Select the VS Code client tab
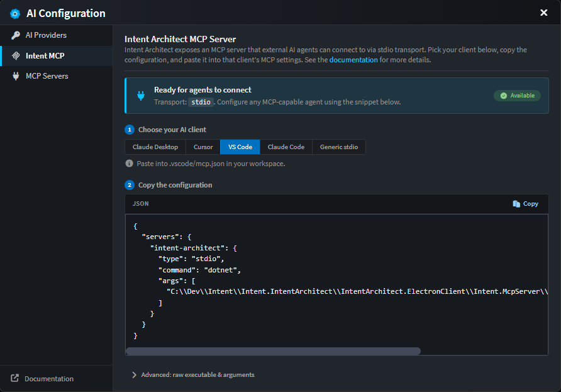This screenshot has width=561, height=392. [240, 147]
